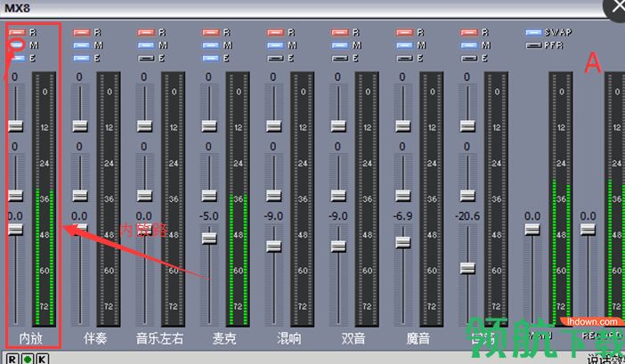Viewport: 625px width, 364px height.
Task: Click the 麦克 channel level meter
Action: (x=238, y=199)
